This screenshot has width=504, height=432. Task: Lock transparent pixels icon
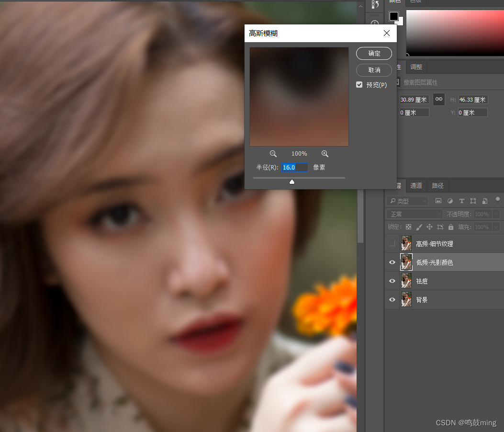point(409,227)
